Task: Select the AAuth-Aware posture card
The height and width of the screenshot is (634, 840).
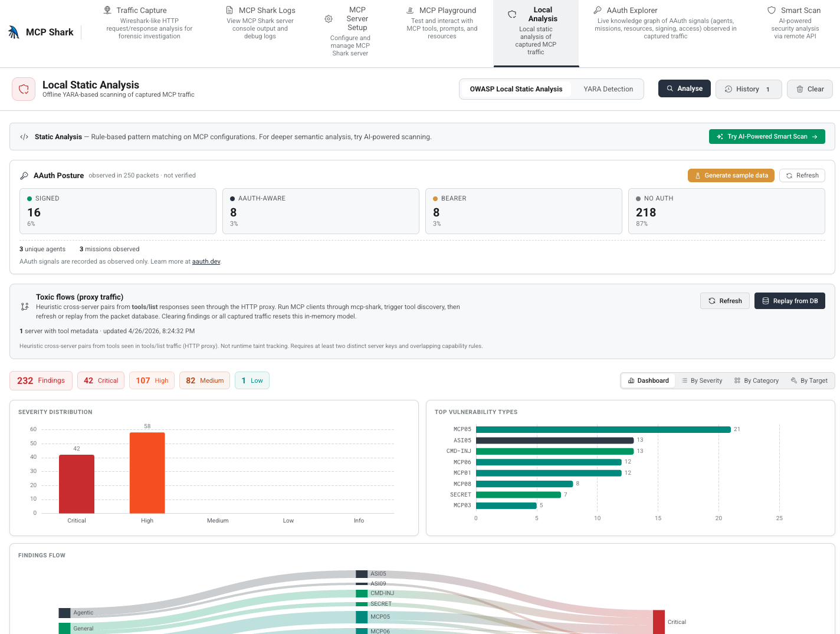Action: click(x=321, y=211)
